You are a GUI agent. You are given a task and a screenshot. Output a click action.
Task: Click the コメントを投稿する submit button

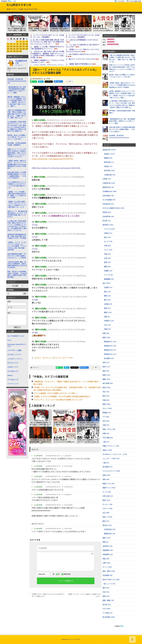point(66,581)
